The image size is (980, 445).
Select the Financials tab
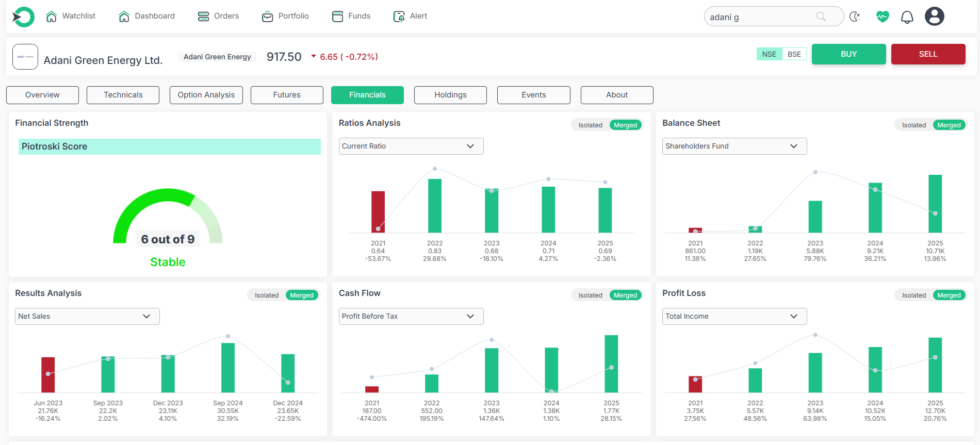(x=367, y=95)
